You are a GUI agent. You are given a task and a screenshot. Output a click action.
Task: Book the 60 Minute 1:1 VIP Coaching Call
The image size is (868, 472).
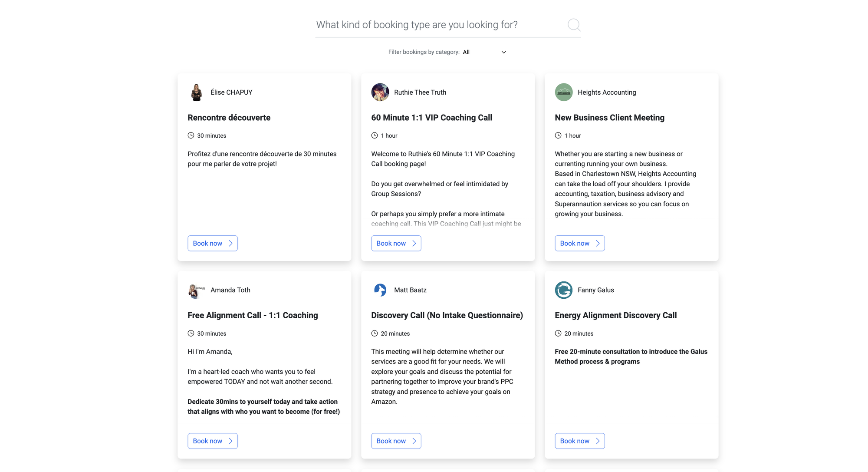tap(396, 243)
